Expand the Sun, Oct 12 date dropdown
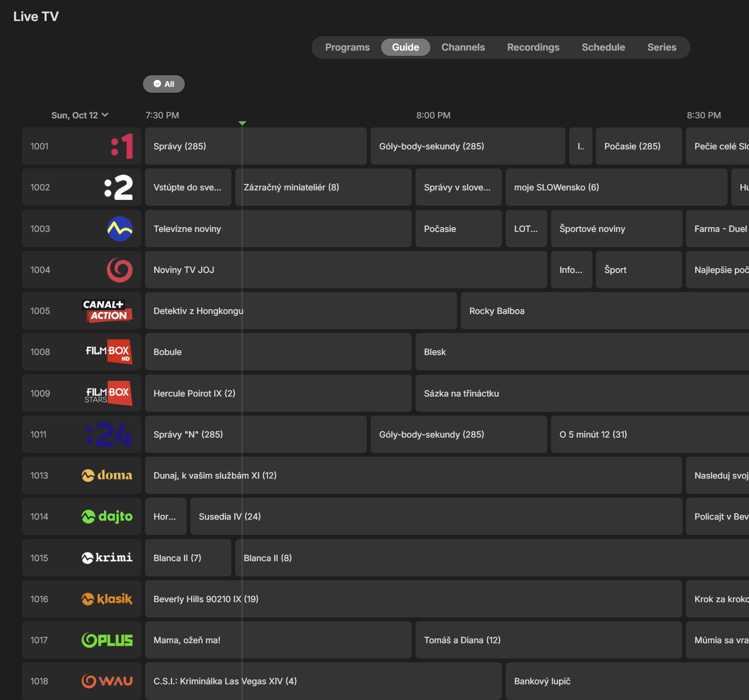The height and width of the screenshot is (700, 749). pos(80,115)
